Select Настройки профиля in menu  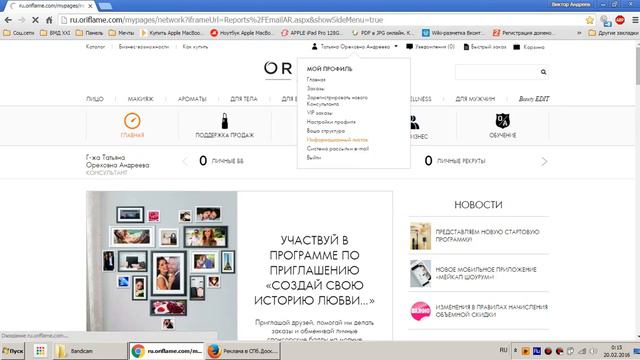331,122
